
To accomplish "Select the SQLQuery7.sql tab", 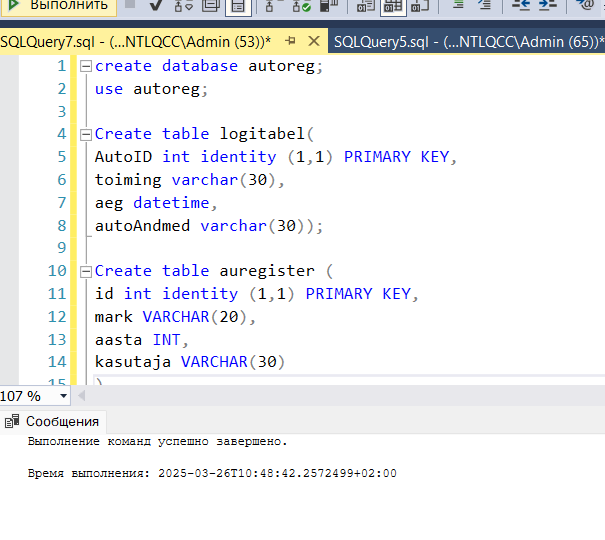I will click(x=135, y=41).
